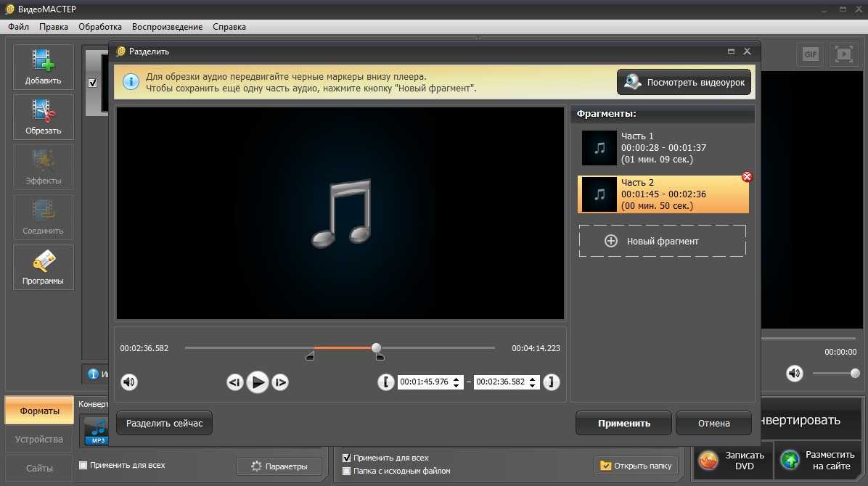Toggle the checkbox next to the file list item

coord(92,83)
